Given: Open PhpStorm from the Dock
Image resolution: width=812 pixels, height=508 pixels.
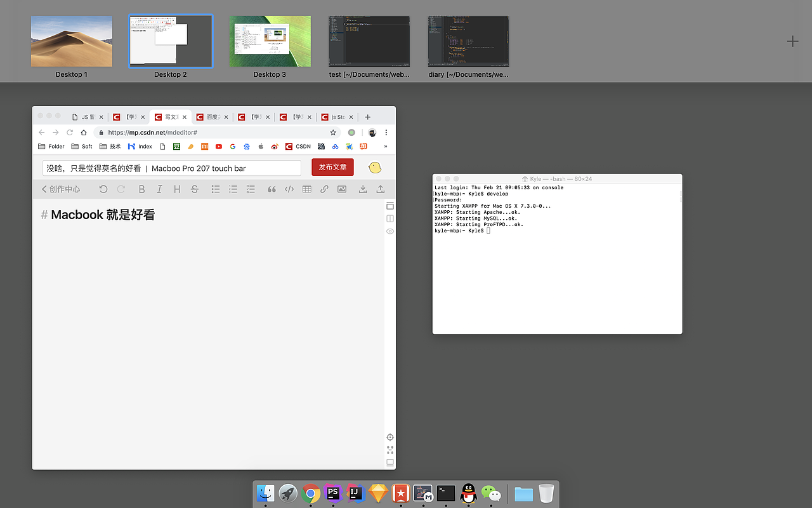Looking at the screenshot, I should 333,493.
